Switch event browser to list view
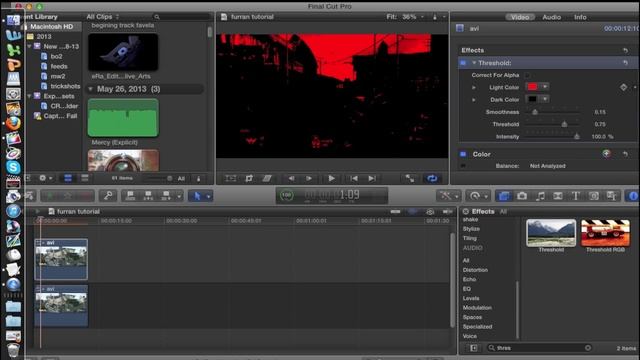This screenshot has height=360, width=640. (85, 178)
